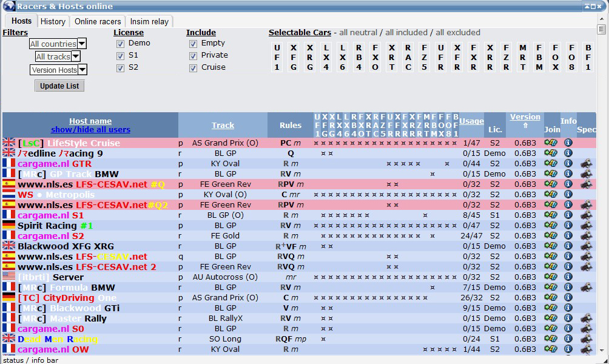Screen dimensions: 609x364
Task: Toggle the LX6 selectable car filter
Action: [342, 57]
